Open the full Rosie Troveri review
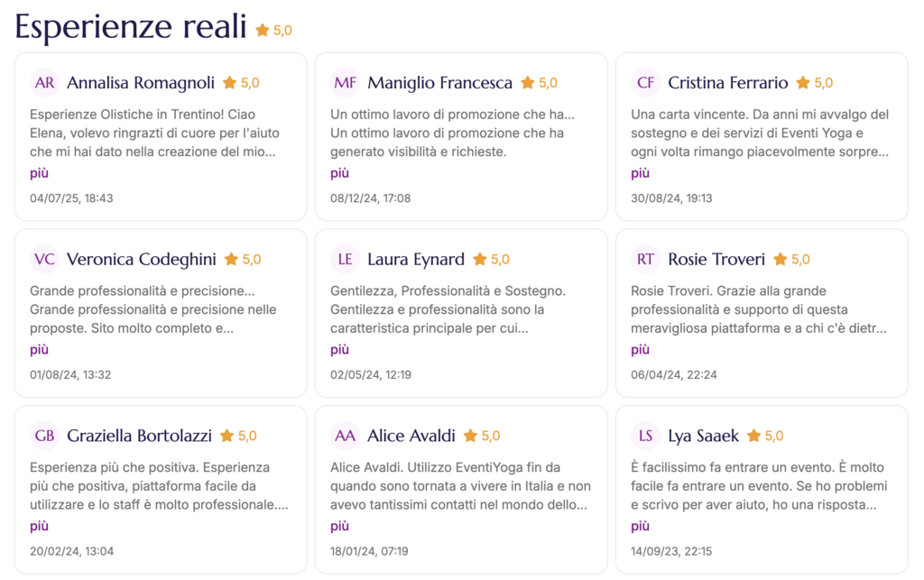924x580 pixels. [640, 350]
